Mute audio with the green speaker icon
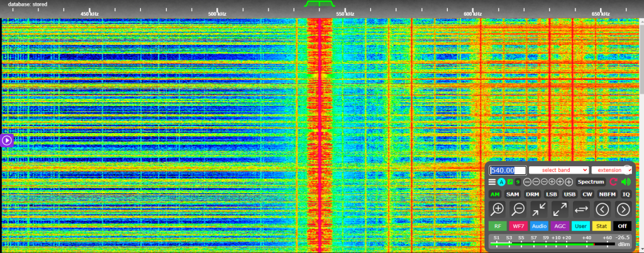 click(x=626, y=182)
